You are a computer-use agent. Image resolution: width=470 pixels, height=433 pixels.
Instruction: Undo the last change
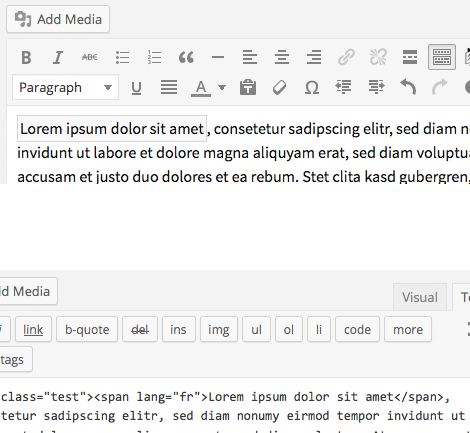[x=408, y=88]
